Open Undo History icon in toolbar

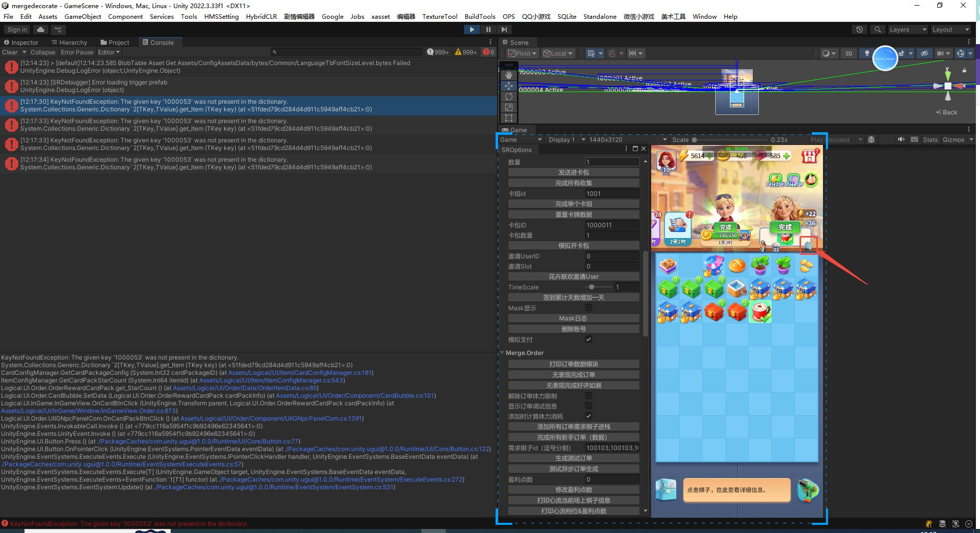pos(860,29)
